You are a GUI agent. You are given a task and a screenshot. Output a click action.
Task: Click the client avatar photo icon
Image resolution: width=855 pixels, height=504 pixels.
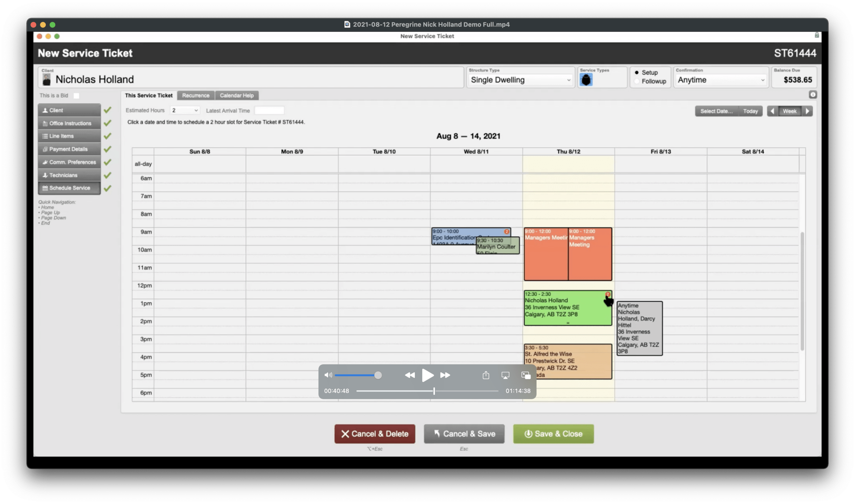(46, 80)
